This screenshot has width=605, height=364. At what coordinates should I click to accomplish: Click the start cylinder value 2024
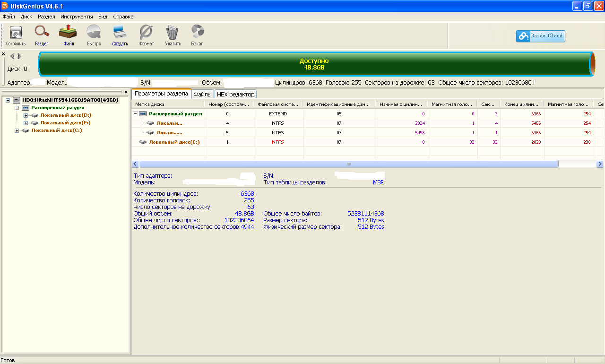420,123
